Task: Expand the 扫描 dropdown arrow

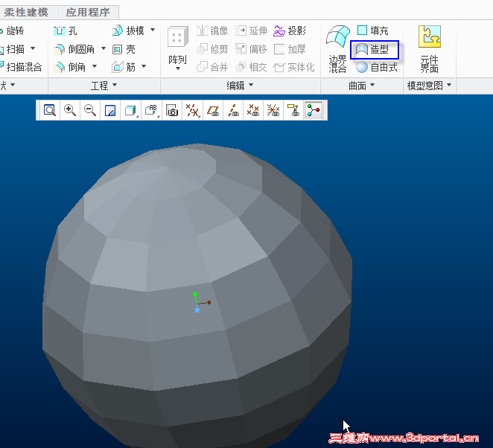Action: (33, 48)
